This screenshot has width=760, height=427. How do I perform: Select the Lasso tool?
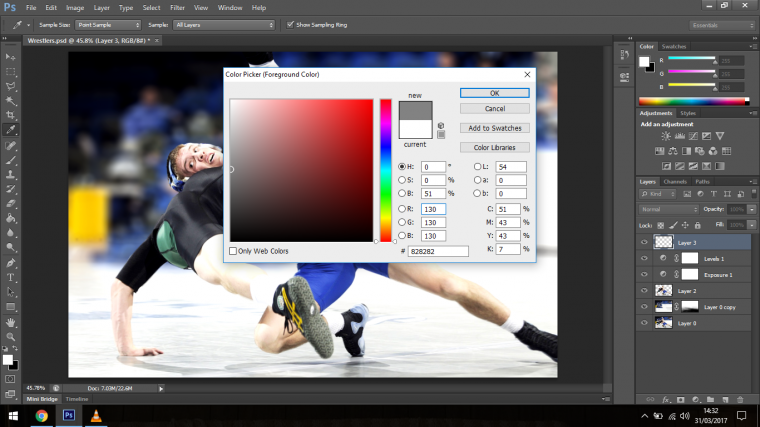pyautogui.click(x=10, y=86)
